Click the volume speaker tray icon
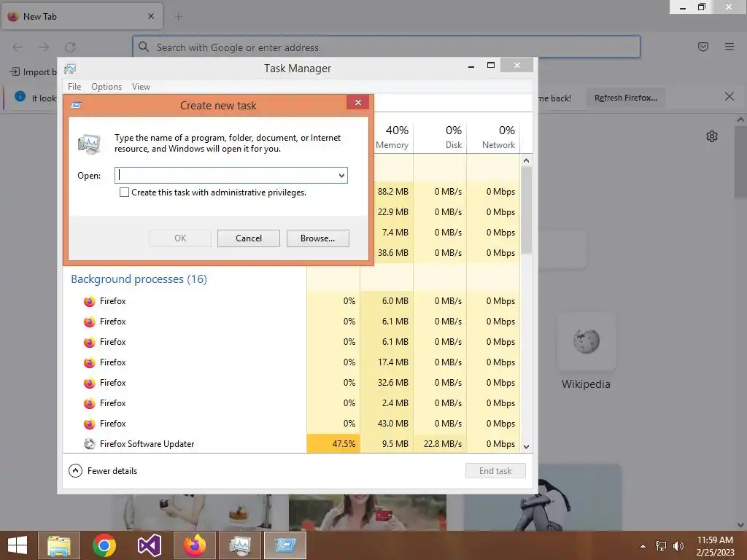The image size is (747, 560). (x=678, y=546)
